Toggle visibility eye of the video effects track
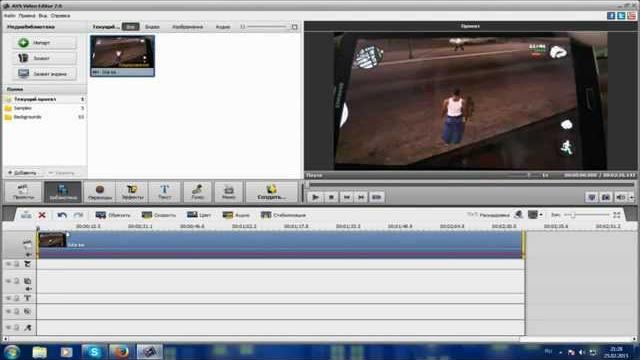Screen dimensions: 640x360 tap(8, 264)
